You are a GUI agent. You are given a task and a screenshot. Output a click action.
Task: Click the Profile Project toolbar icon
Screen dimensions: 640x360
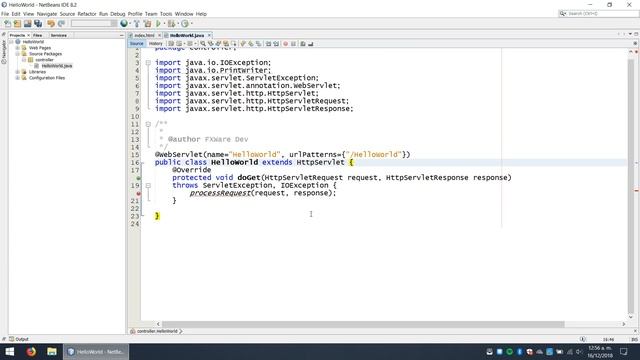click(x=185, y=24)
